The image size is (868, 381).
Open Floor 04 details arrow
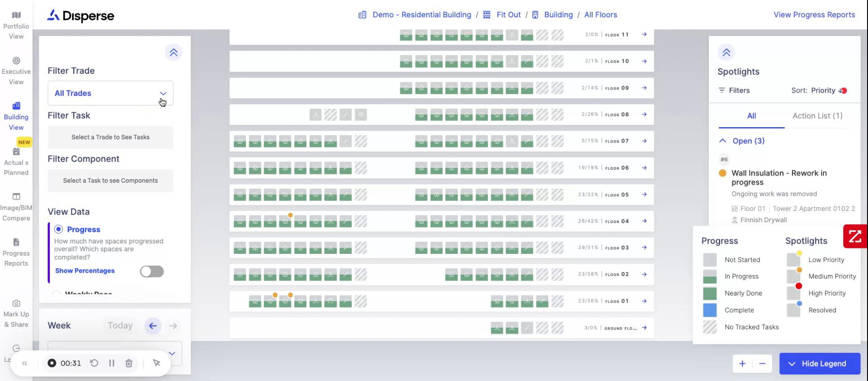tap(644, 221)
